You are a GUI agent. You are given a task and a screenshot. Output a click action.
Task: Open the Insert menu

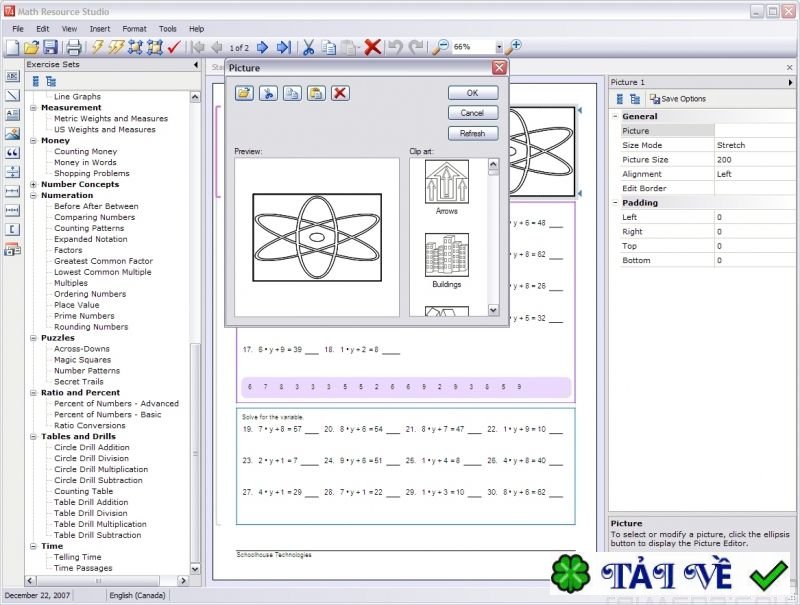point(100,29)
